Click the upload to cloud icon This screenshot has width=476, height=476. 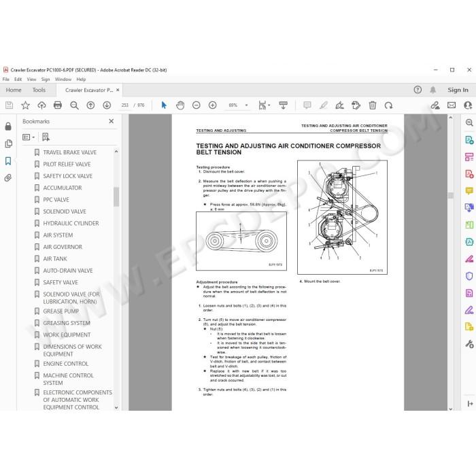(41, 105)
